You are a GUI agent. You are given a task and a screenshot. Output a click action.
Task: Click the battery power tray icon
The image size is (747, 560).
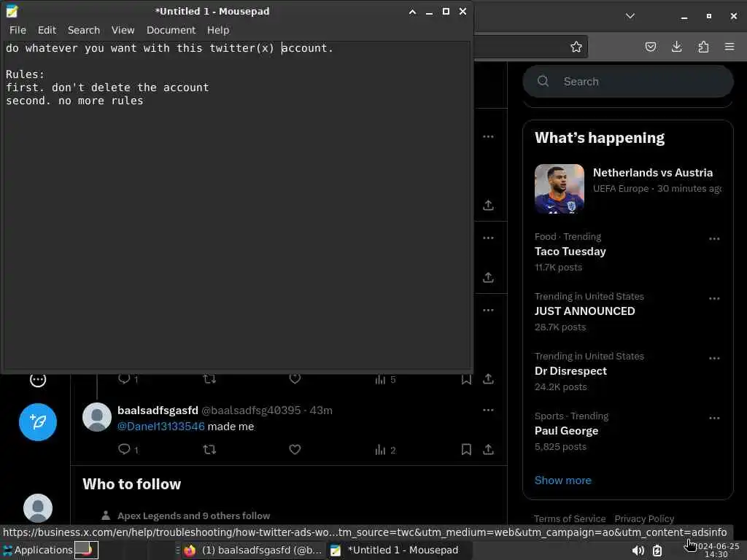657,551
